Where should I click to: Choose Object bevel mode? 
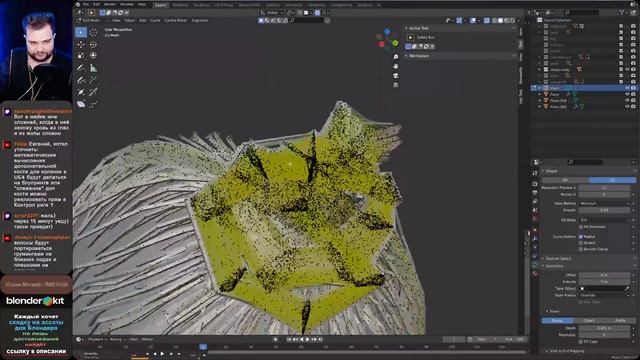[589, 321]
